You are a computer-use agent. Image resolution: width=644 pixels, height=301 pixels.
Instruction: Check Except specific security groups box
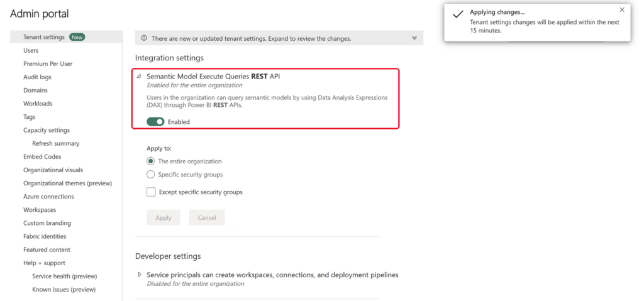pyautogui.click(x=151, y=192)
